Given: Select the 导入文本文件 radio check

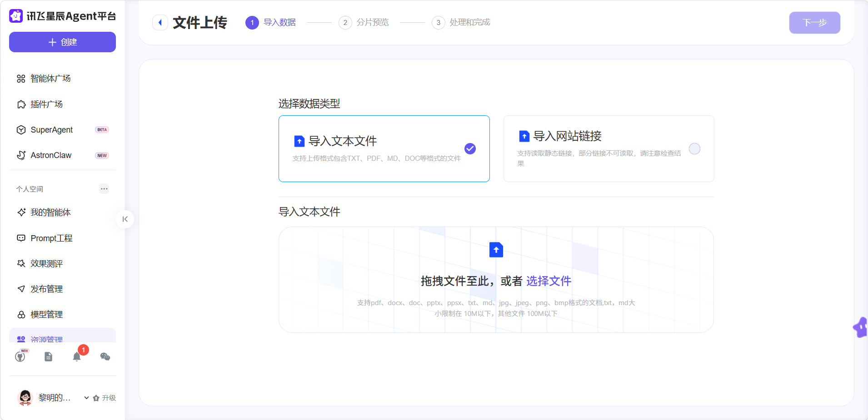Looking at the screenshot, I should tap(470, 148).
